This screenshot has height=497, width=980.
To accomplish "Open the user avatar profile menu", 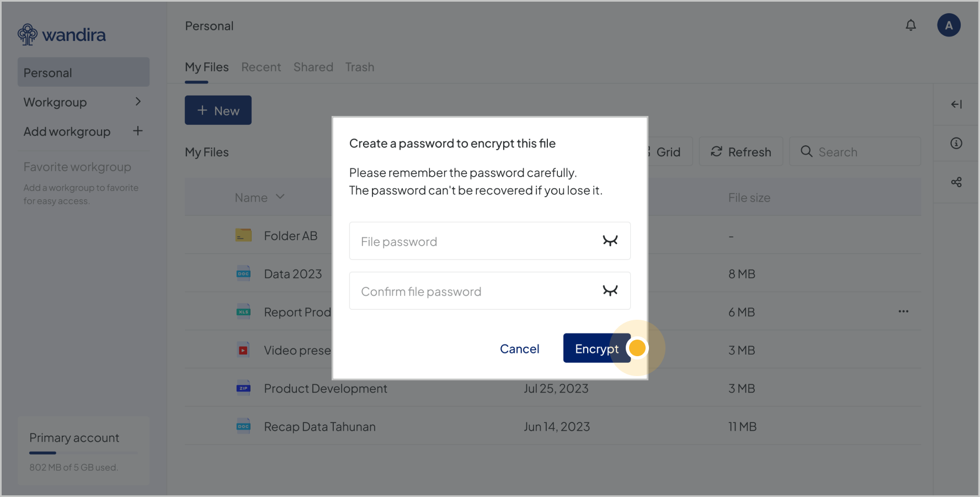I will [x=949, y=25].
